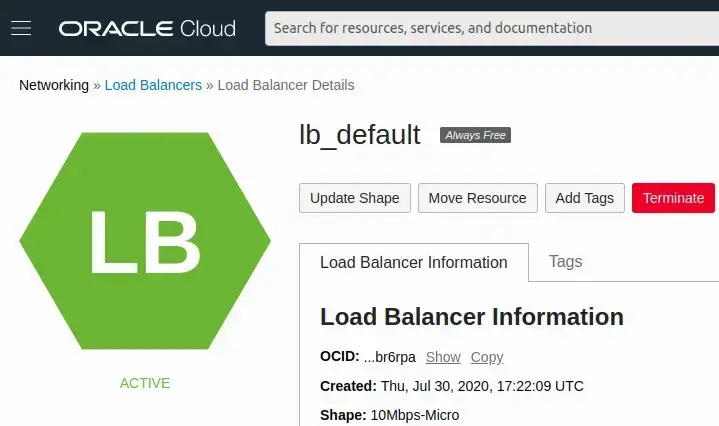Screen dimensions: 719x426
Task: Click the 10Mbps-Micro shape value
Action: tap(414, 414)
